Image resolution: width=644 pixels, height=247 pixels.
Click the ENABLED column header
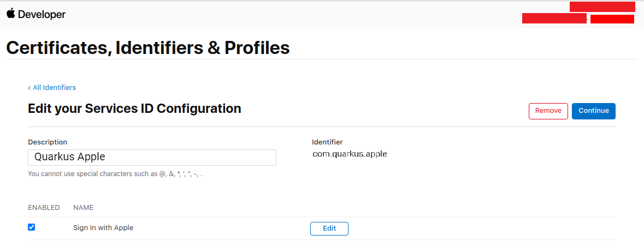[44, 208]
